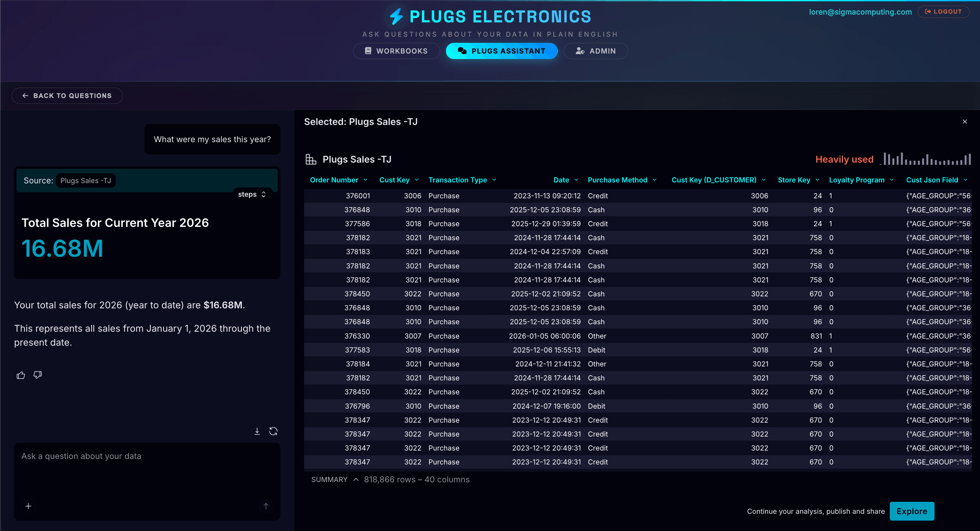This screenshot has height=531, width=980.
Task: Click the Explore button
Action: tap(912, 511)
